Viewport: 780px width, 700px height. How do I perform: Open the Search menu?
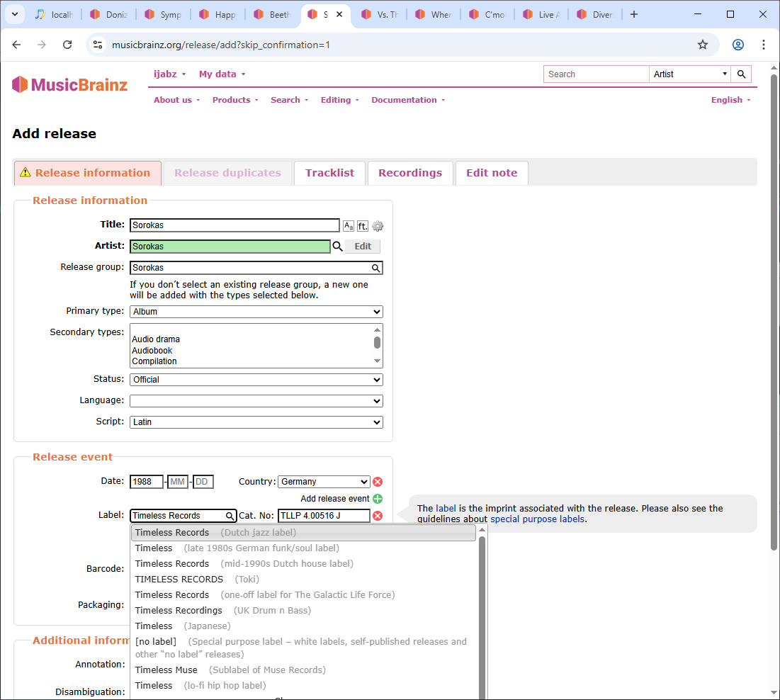tap(290, 100)
